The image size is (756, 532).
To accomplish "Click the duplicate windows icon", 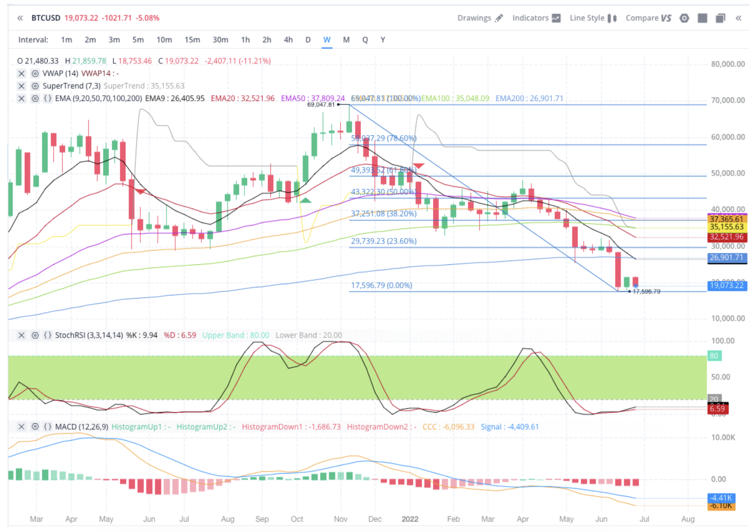I will 720,18.
